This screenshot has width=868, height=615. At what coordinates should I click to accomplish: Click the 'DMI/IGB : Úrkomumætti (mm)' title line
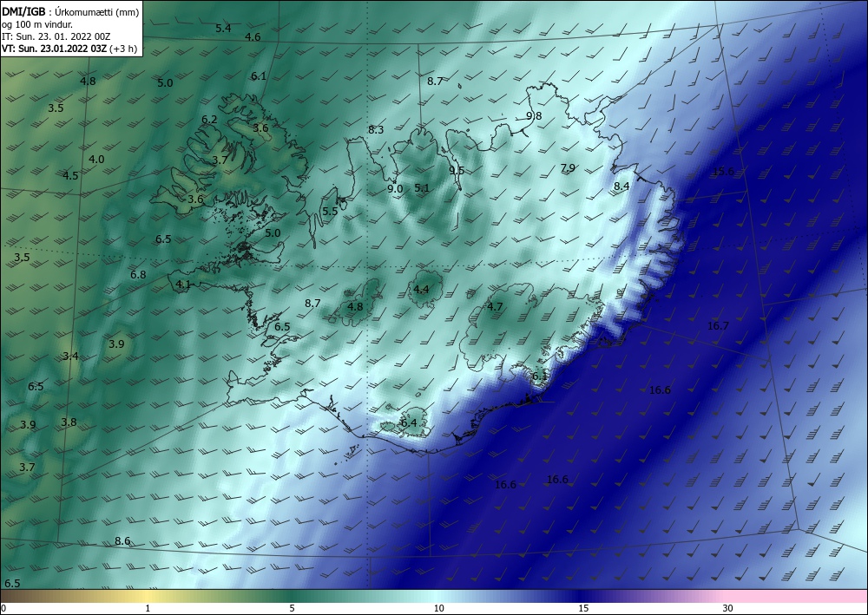coord(70,11)
